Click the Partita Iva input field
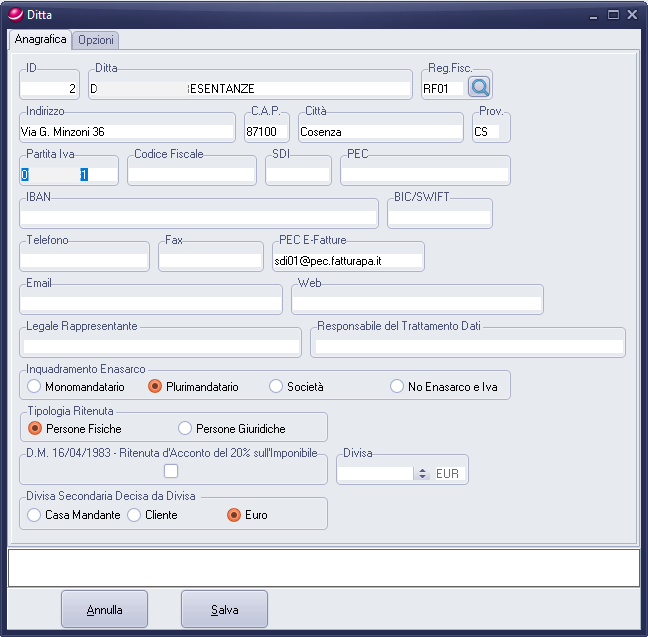The height and width of the screenshot is (637, 648). coord(68,174)
